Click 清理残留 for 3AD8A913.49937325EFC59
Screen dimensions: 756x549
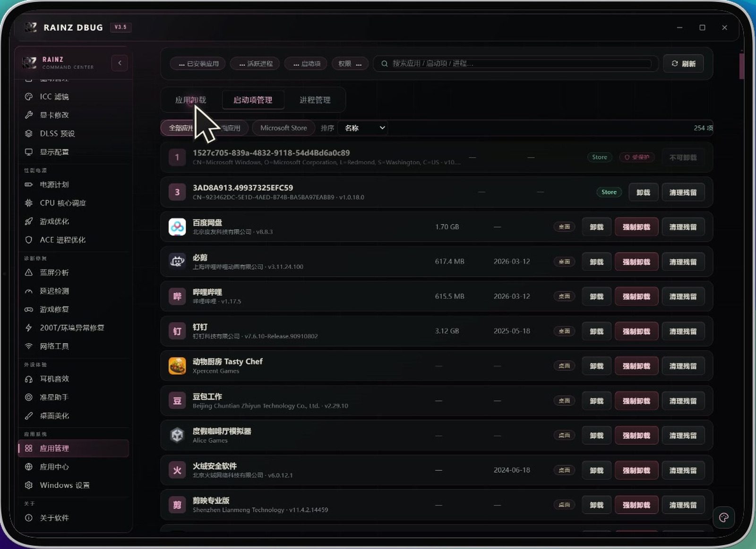tap(683, 192)
